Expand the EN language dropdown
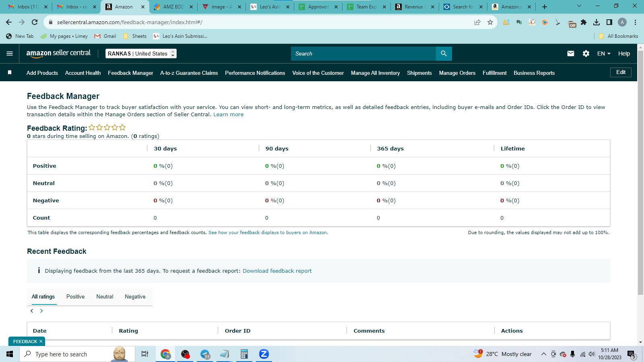The height and width of the screenshot is (362, 644). 604,53
